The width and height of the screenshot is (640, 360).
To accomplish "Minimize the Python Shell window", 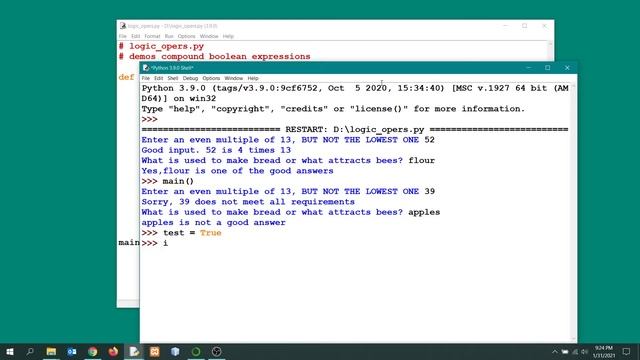I will point(529,68).
